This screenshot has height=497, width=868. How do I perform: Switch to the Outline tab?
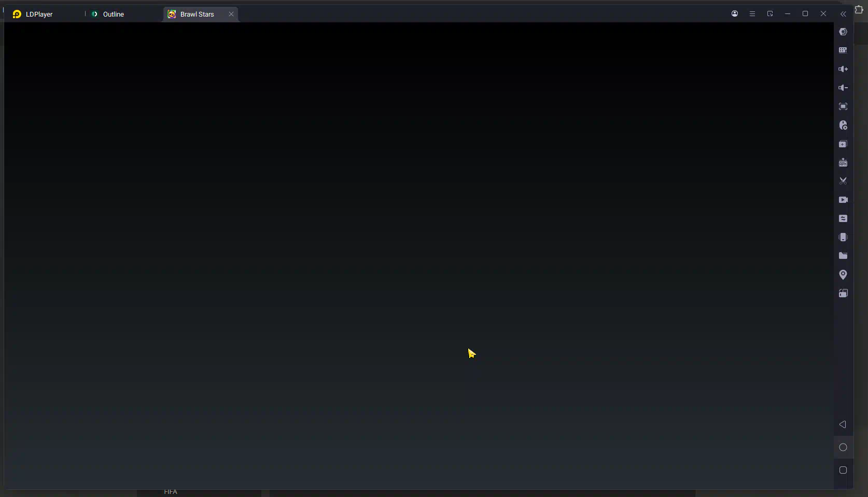coord(113,15)
